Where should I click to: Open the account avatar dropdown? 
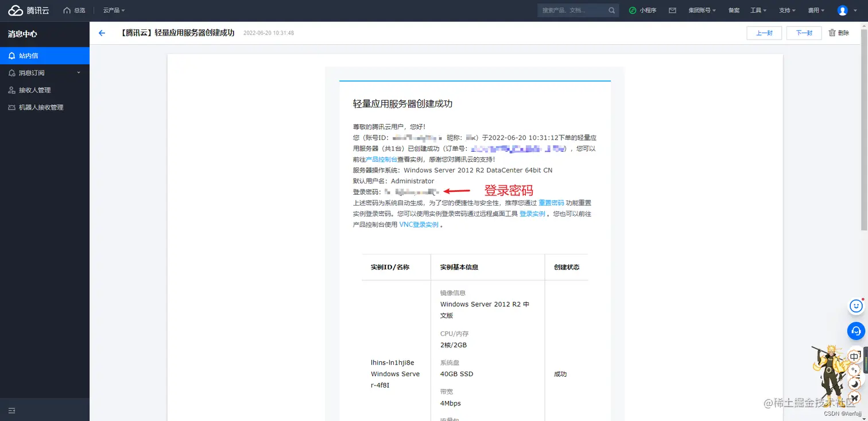pos(843,10)
